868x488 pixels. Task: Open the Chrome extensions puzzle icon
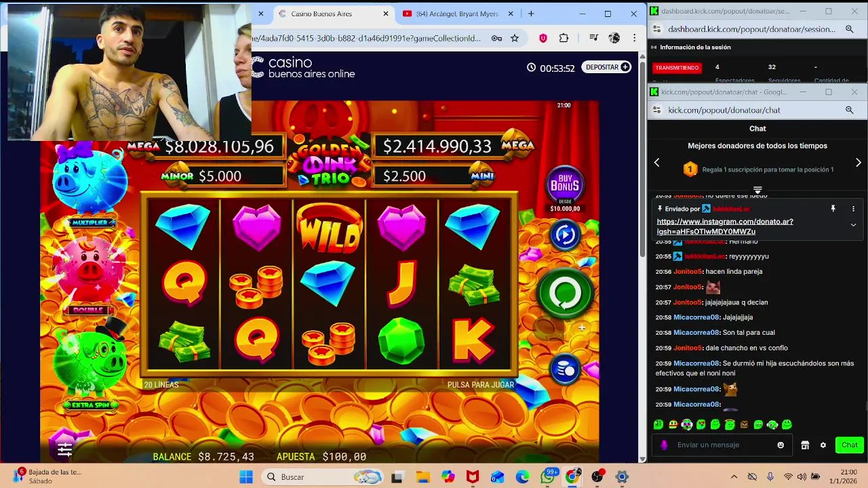click(564, 38)
